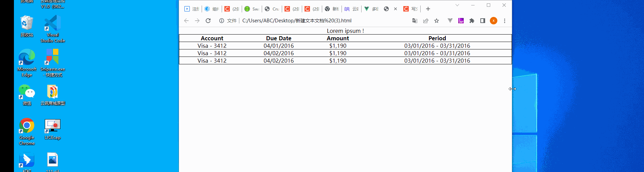Image resolution: width=644 pixels, height=172 pixels.
Task: Select the Recycle Bin desktop icon
Action: click(x=27, y=26)
